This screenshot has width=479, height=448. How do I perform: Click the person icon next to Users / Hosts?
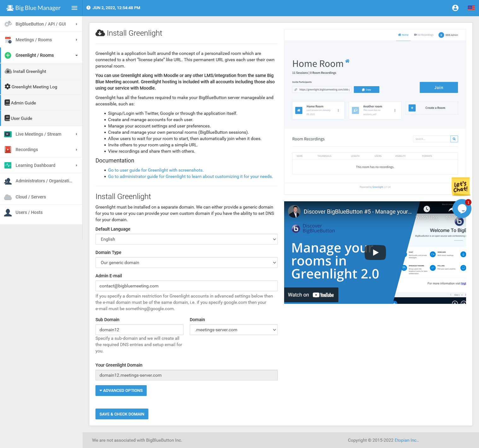pos(8,212)
